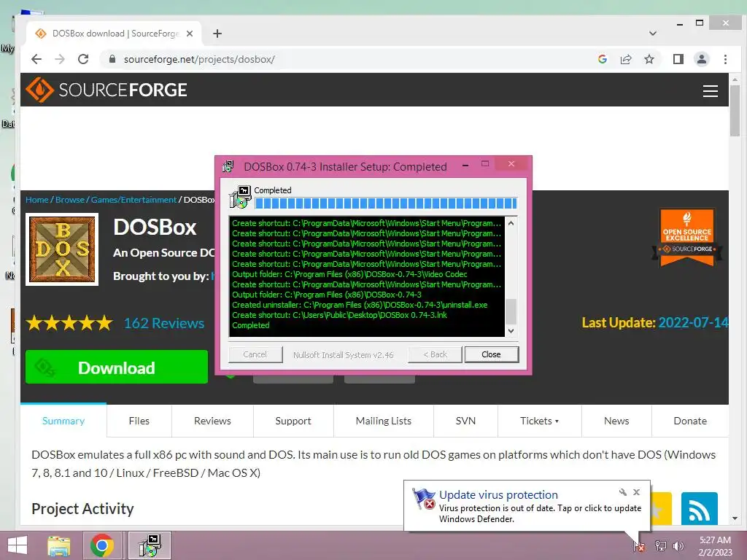This screenshot has height=560, width=747.
Task: Expand the Tickets dropdown tab
Action: point(539,421)
